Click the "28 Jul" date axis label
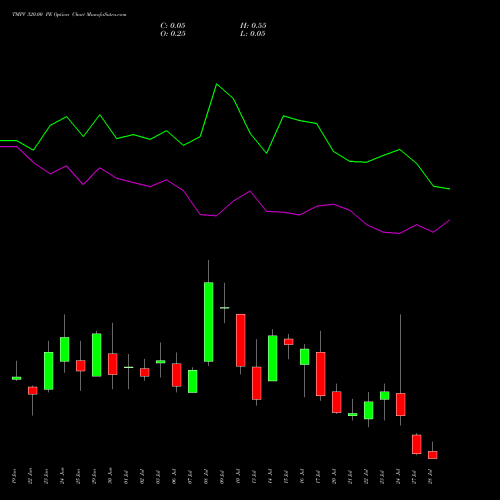Viewport: 500px width, 500px height. tap(430, 477)
